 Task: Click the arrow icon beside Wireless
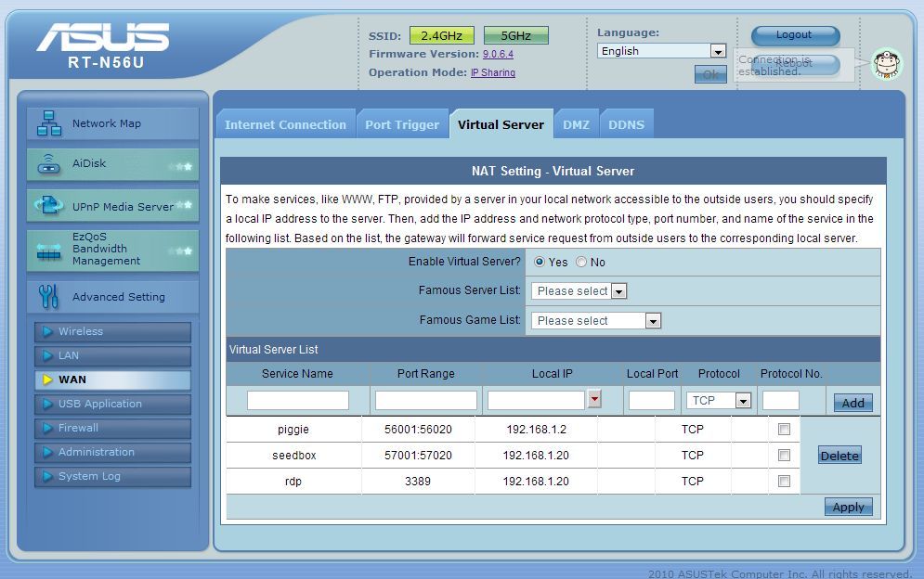click(x=47, y=332)
